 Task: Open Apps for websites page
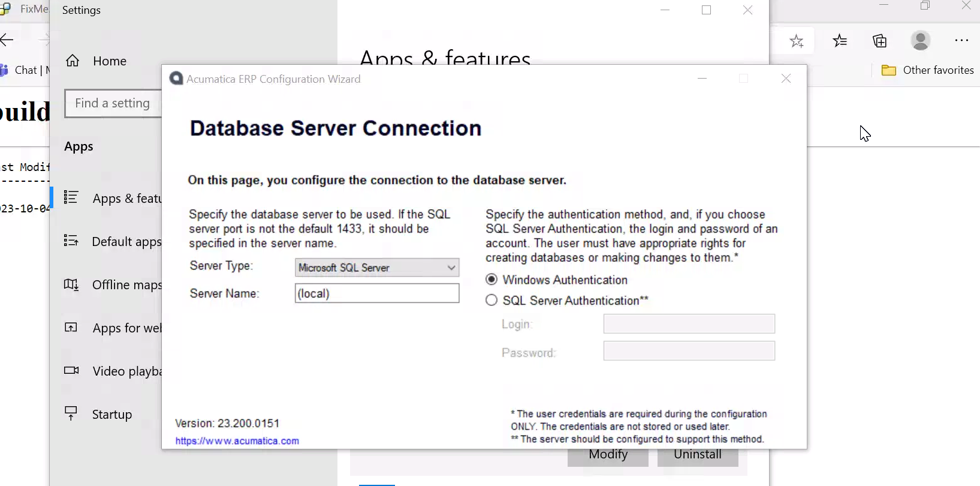click(127, 328)
